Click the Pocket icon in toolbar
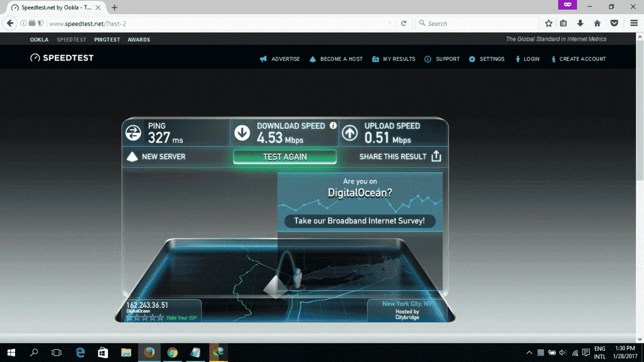Viewport: 644px width, 362px height. 614,24
